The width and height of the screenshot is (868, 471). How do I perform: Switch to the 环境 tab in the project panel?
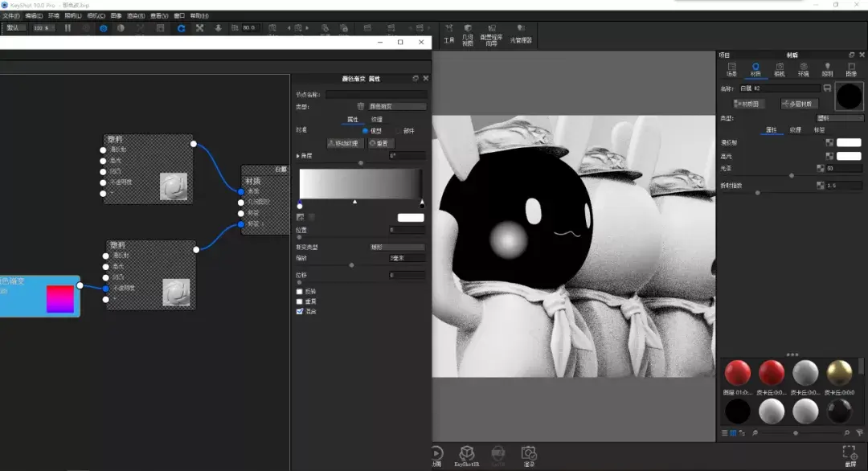(803, 70)
